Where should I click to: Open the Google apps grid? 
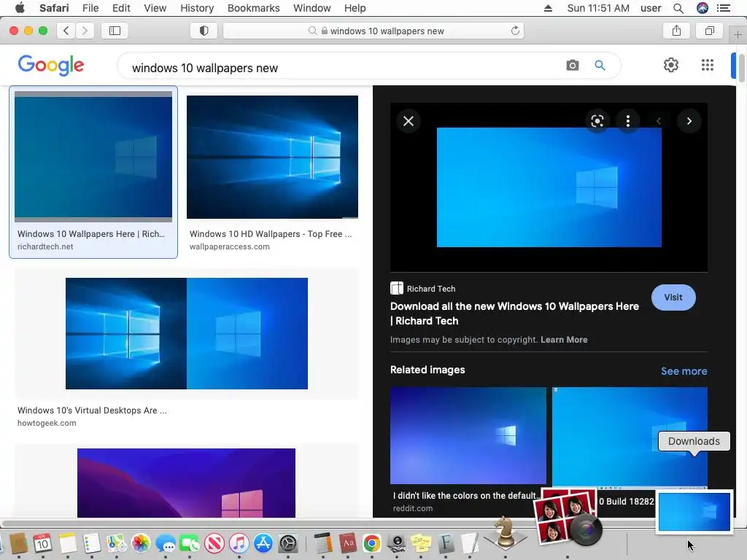coord(708,65)
